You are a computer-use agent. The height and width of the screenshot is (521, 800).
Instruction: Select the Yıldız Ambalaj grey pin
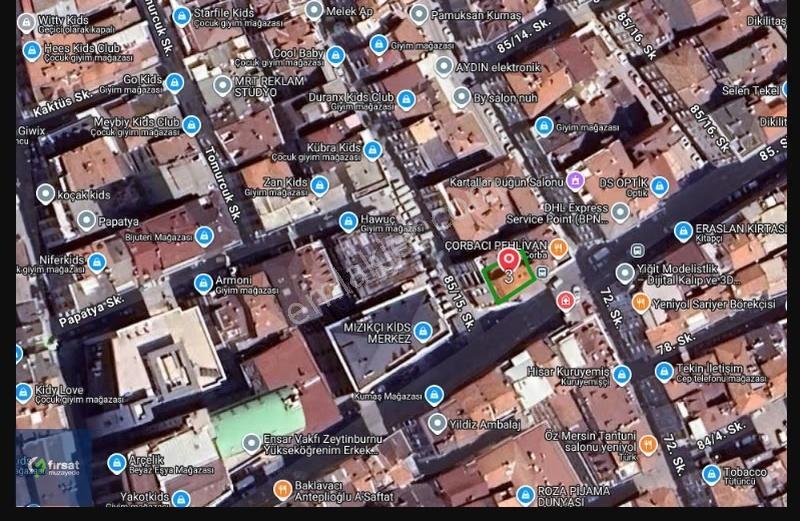(437, 424)
